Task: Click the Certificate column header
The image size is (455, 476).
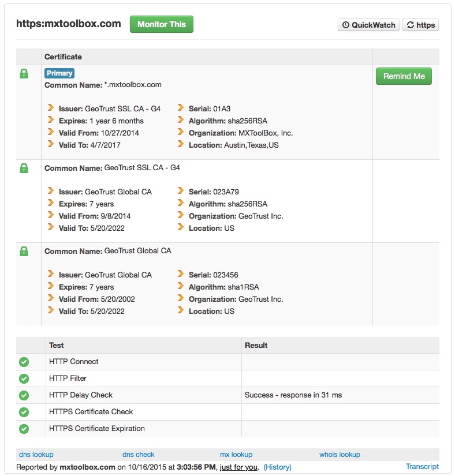Action: pyautogui.click(x=63, y=57)
